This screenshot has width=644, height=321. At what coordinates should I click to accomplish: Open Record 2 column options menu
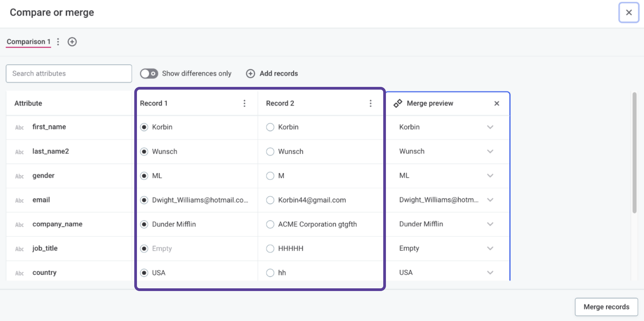click(370, 103)
